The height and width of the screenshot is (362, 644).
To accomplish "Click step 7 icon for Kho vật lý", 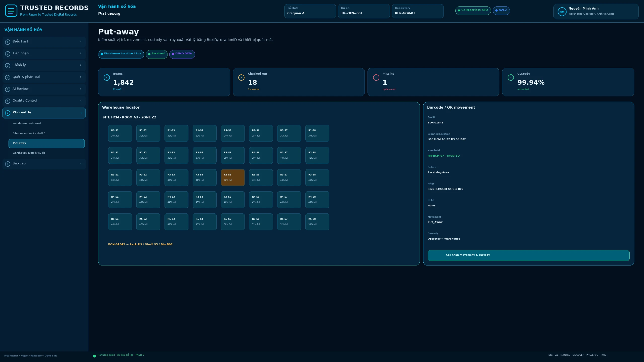I will [8, 113].
